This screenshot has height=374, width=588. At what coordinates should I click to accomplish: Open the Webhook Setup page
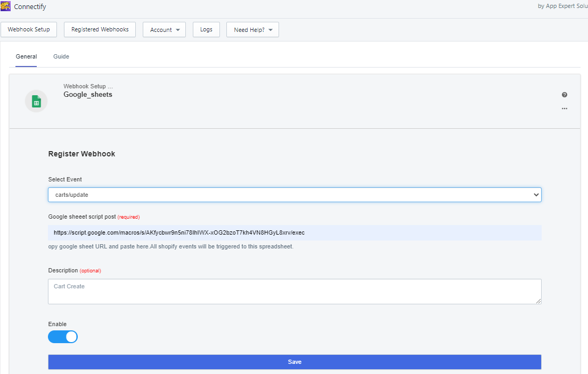29,30
